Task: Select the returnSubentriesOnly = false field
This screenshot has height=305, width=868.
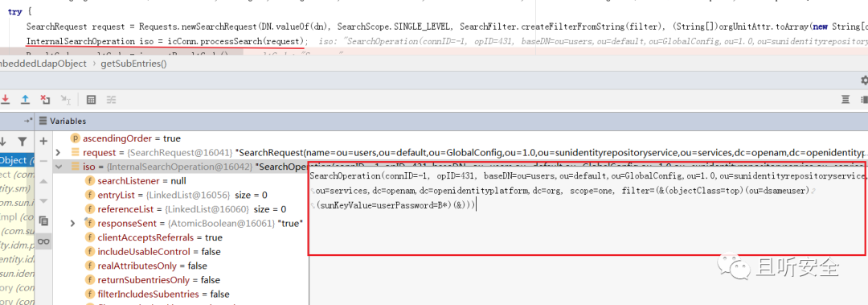Action: tap(152, 279)
